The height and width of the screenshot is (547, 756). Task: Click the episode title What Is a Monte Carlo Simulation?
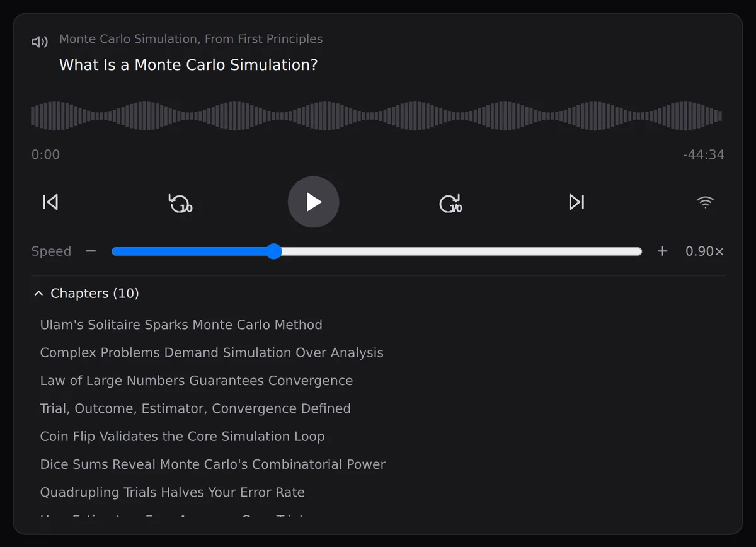point(188,64)
